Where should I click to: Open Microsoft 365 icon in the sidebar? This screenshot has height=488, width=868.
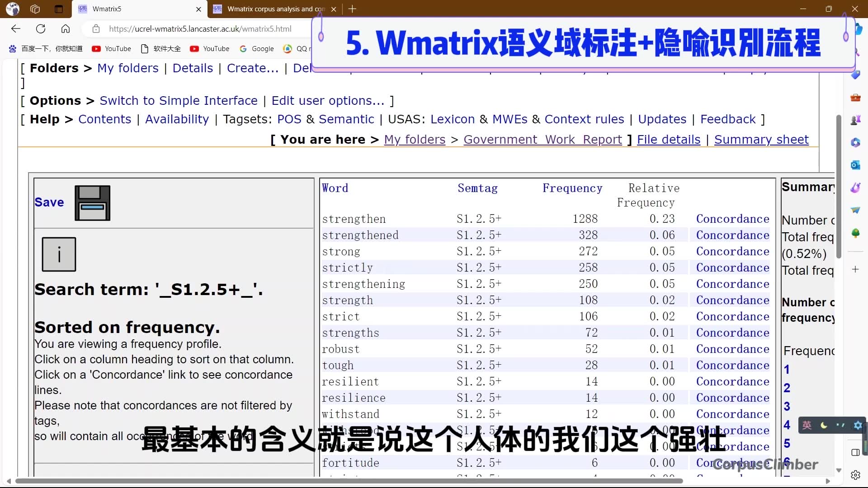point(856,143)
